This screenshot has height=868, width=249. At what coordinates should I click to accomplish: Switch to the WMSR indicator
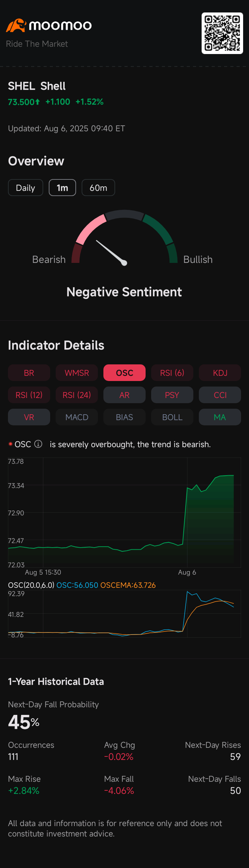pyautogui.click(x=77, y=373)
